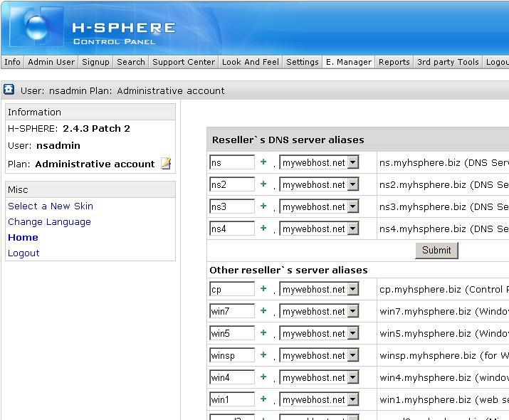Click the green plus in win5 row

263,332
